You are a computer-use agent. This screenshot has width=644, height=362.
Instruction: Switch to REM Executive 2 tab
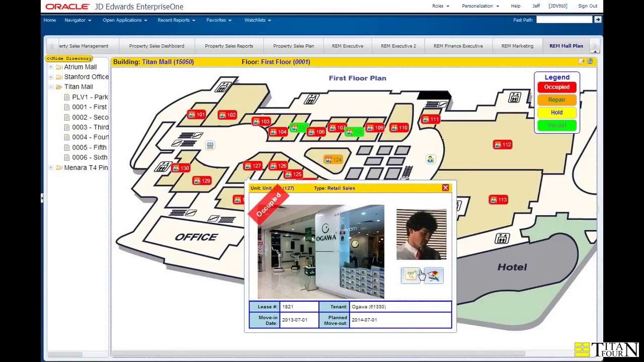[x=398, y=46]
